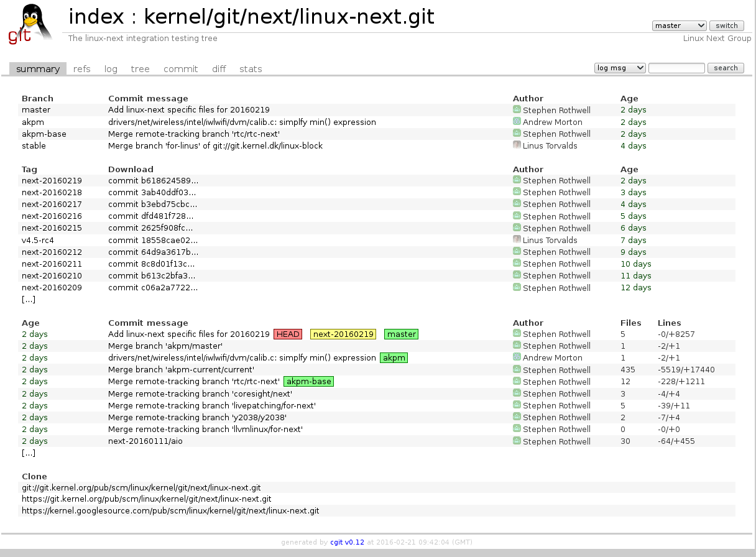Show more tags via [...] under next-20160209
Viewport: 756px width, 557px height.
[x=29, y=299]
